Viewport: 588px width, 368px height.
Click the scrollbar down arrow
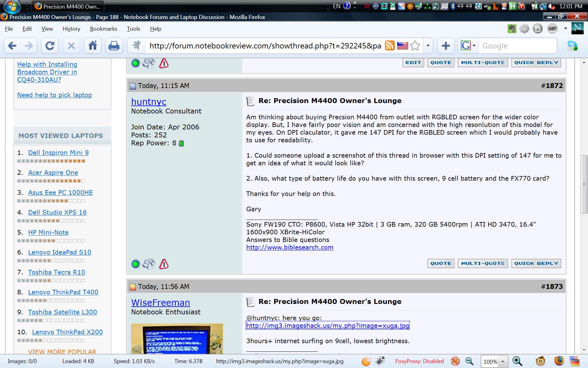584,350
